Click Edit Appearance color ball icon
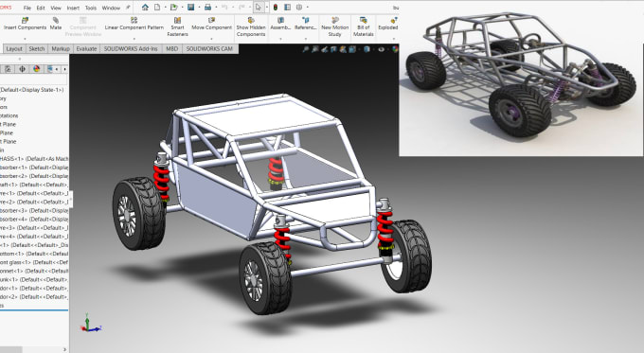Viewport: 644px width, 353px height. point(395,49)
